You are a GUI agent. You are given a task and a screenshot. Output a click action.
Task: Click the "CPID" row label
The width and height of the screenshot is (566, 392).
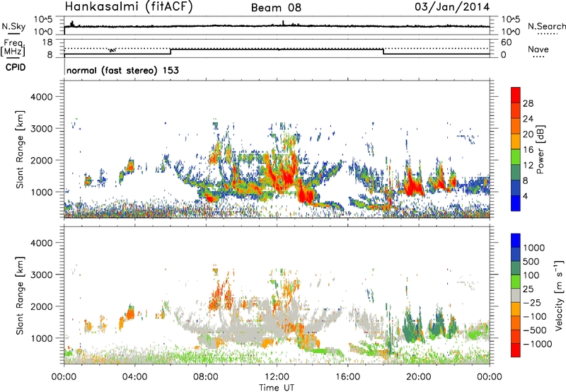click(16, 67)
